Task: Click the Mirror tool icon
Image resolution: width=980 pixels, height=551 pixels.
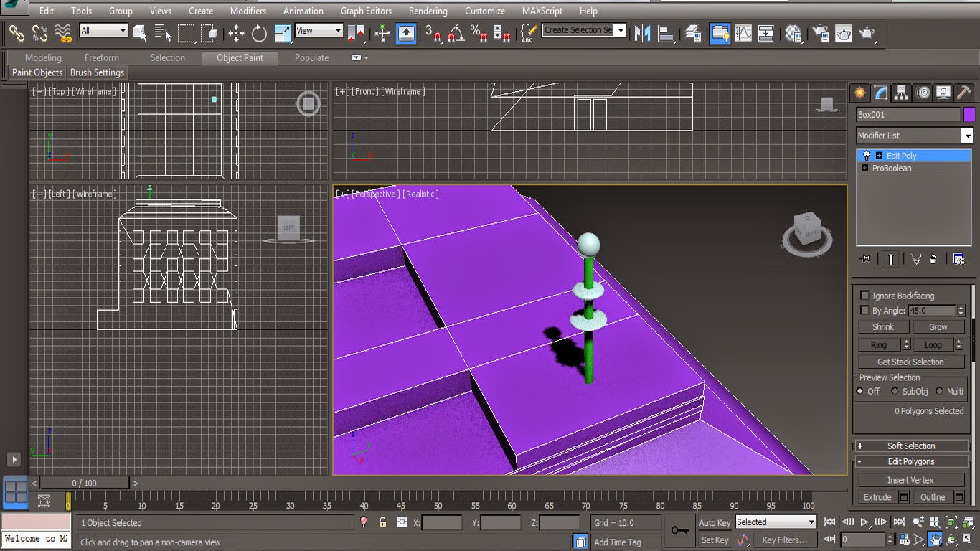Action: pyautogui.click(x=643, y=33)
